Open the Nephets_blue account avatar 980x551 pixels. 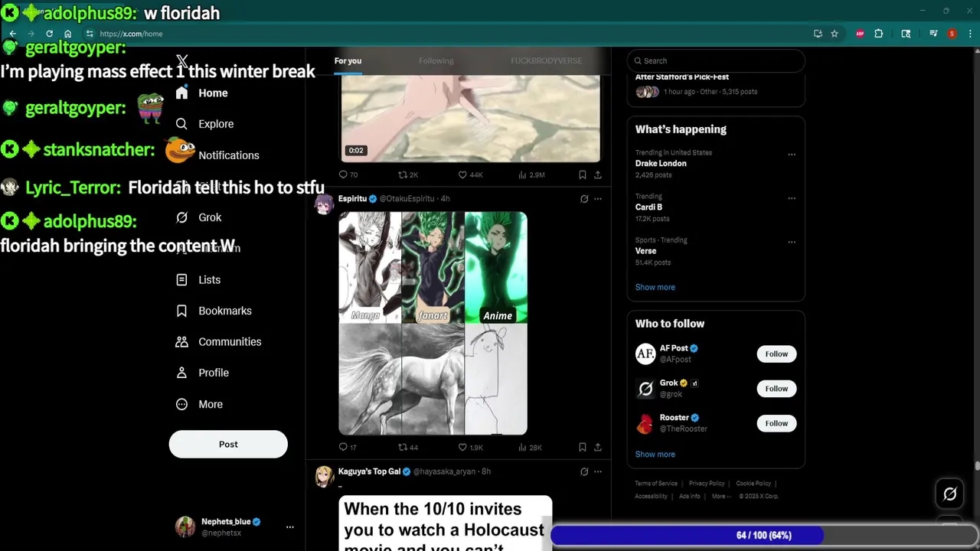coord(185,527)
